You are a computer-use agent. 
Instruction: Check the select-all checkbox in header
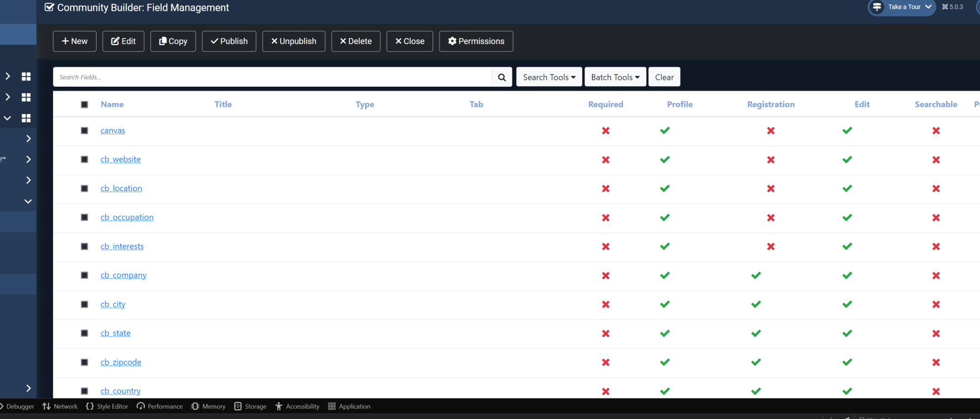point(84,104)
